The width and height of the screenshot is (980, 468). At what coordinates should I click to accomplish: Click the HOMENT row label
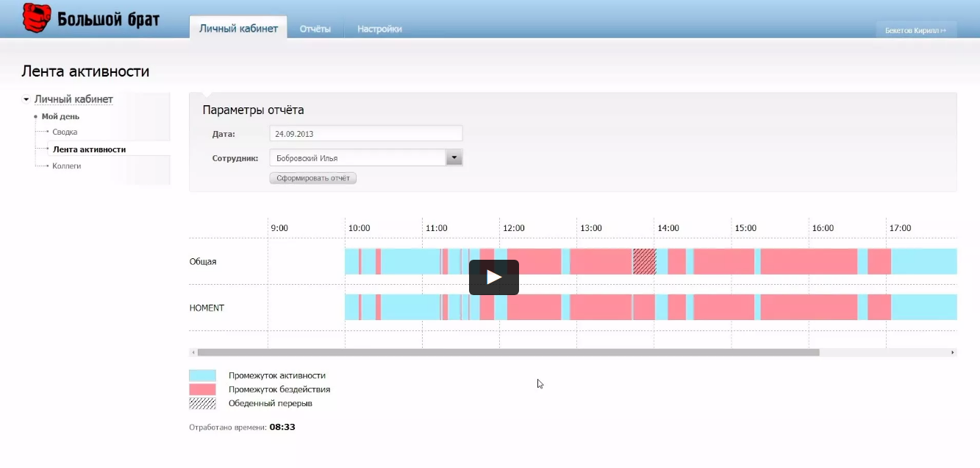click(x=207, y=308)
